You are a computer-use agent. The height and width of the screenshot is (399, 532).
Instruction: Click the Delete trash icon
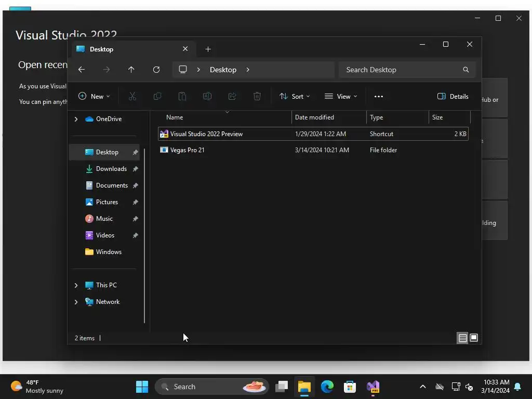tap(257, 96)
